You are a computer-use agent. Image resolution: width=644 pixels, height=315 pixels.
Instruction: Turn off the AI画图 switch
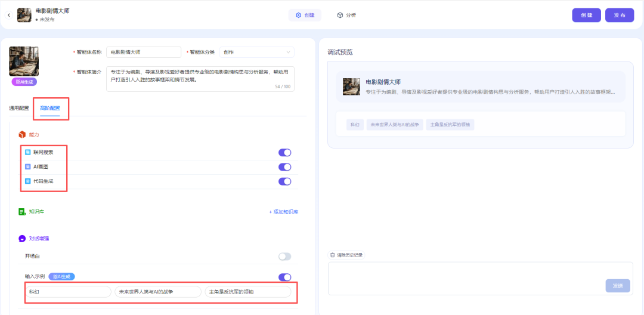[284, 167]
